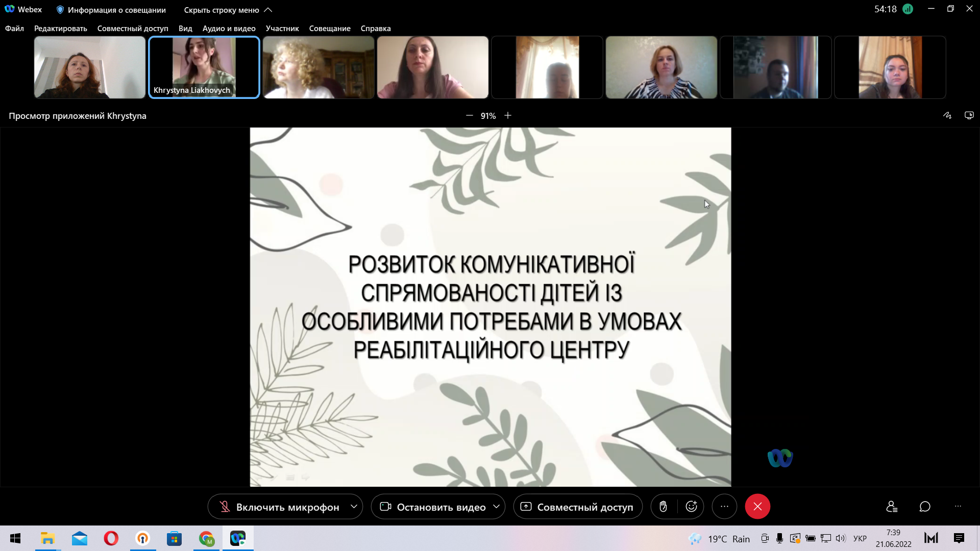
Task: Click the connection quality indicator icon
Action: [908, 9]
